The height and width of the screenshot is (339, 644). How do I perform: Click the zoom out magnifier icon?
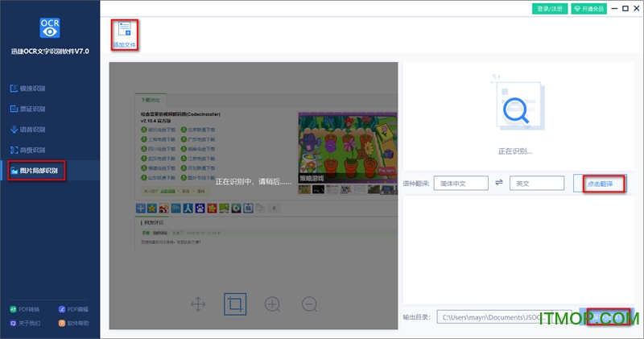coord(309,304)
